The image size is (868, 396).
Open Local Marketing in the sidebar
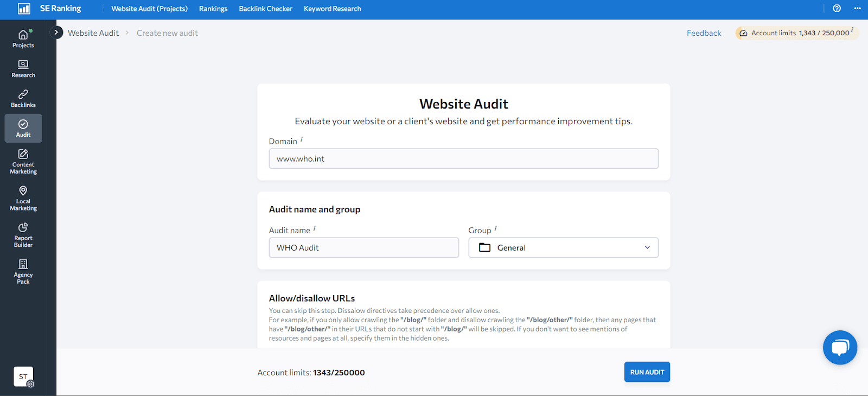23,199
